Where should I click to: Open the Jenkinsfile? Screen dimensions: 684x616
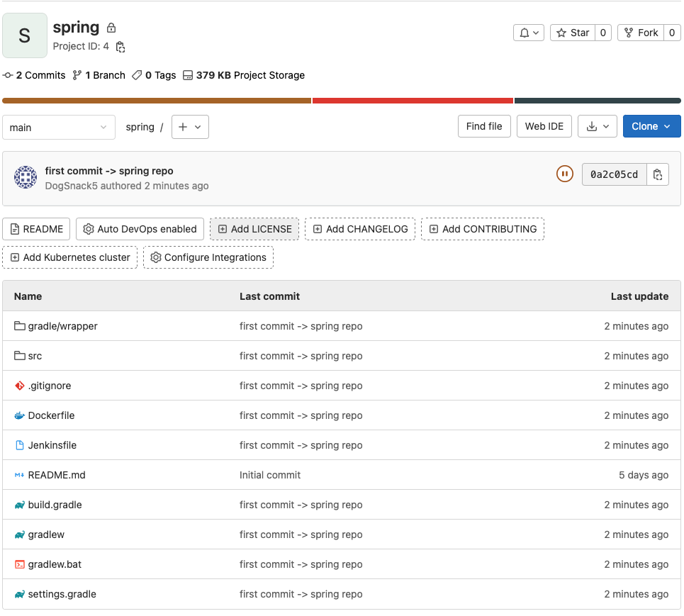[52, 445]
